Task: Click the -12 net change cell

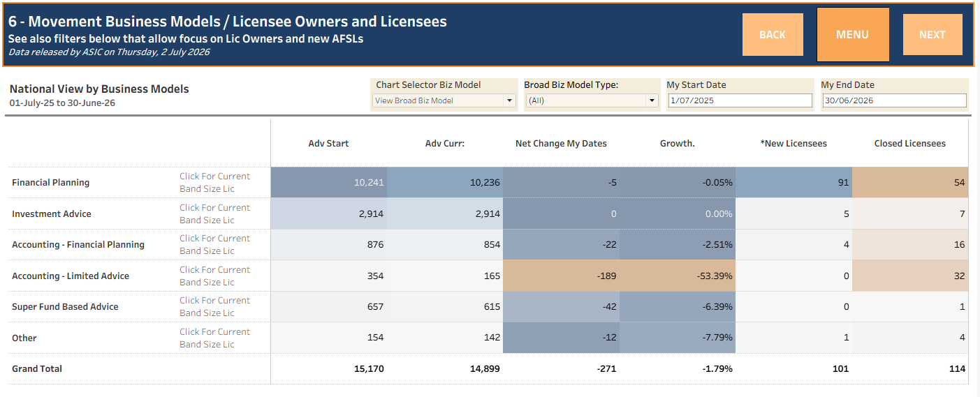Action: (561, 338)
